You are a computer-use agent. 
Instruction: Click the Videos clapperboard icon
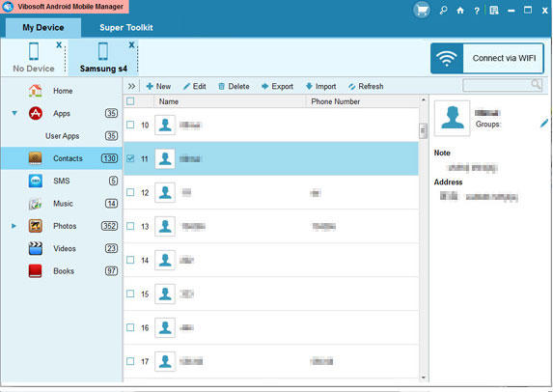click(x=36, y=248)
